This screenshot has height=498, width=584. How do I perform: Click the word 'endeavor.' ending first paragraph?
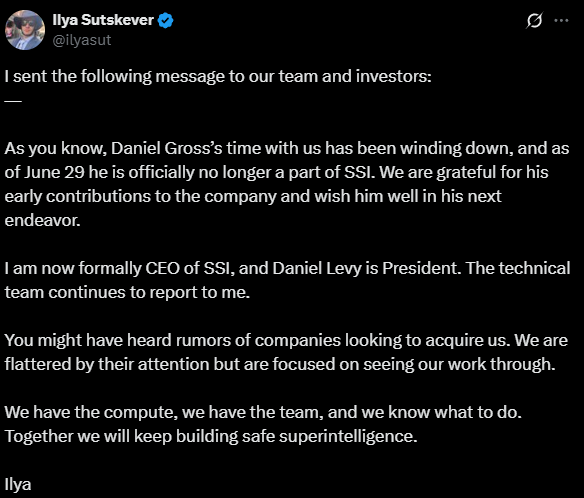(x=42, y=220)
